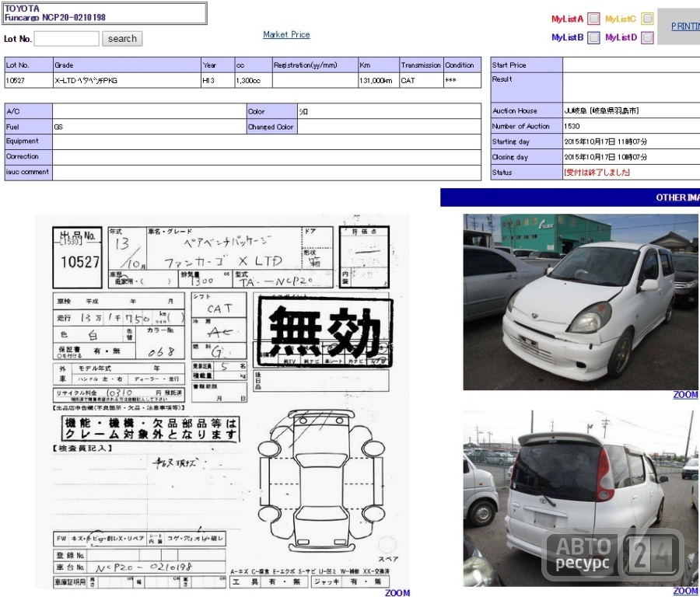The width and height of the screenshot is (700, 597).
Task: Click the Changed Color label cell
Action: click(272, 127)
